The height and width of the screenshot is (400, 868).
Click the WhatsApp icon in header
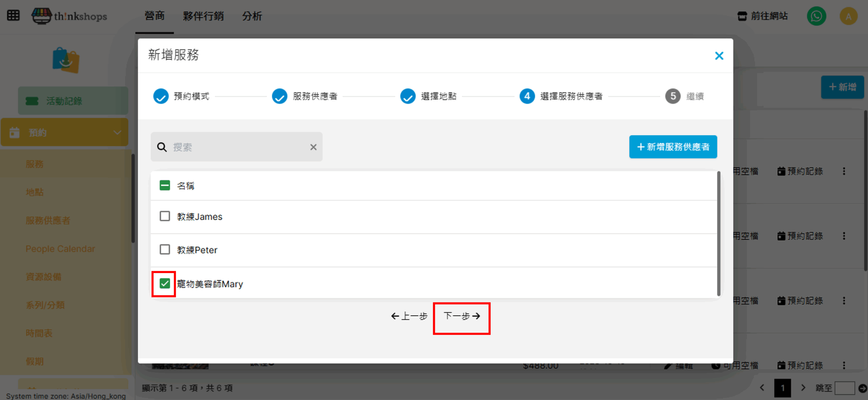816,16
